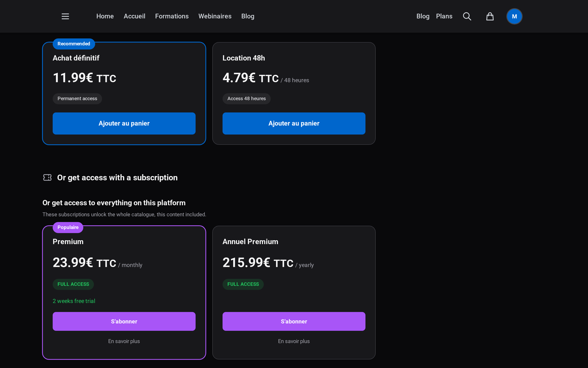Viewport: 588px width, 368px height.
Task: Open Formations in the top navigation
Action: coord(172,16)
